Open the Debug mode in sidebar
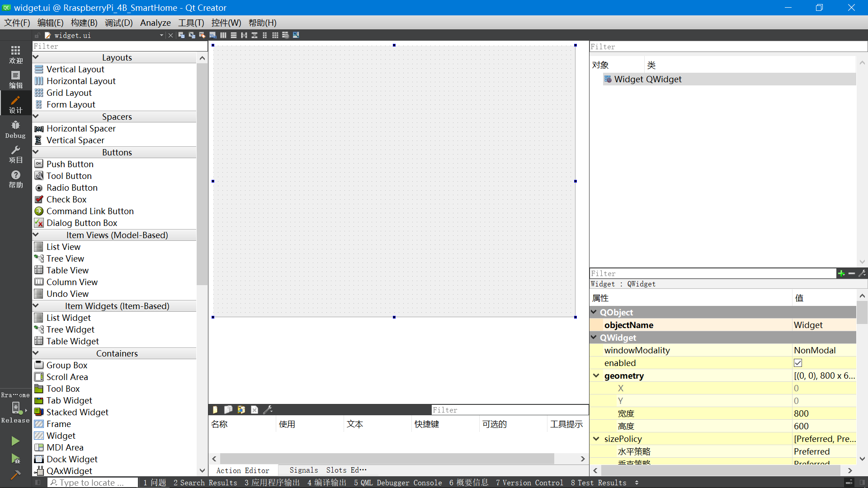This screenshot has height=488, width=868. (x=16, y=129)
